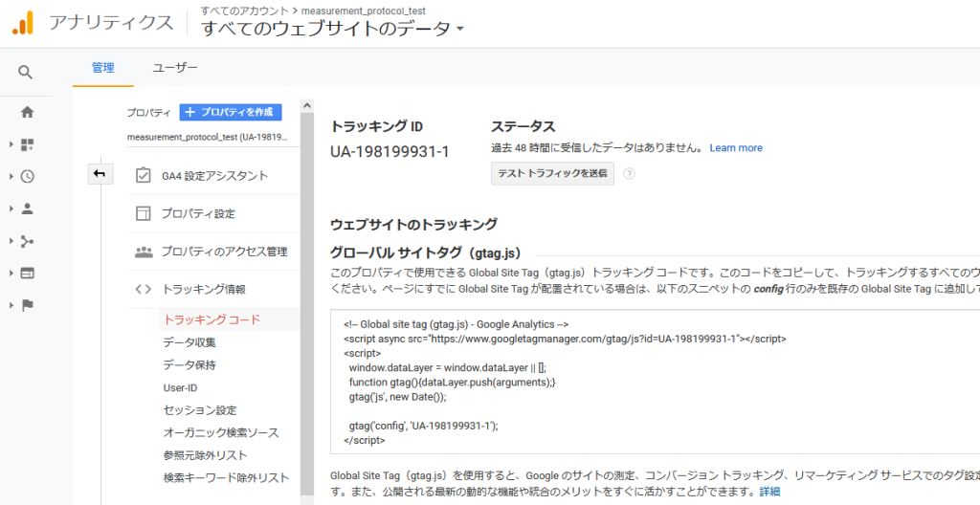Click すべてのアカウント breadcrumb link
Screen dimensions: 980x505
click(x=244, y=11)
